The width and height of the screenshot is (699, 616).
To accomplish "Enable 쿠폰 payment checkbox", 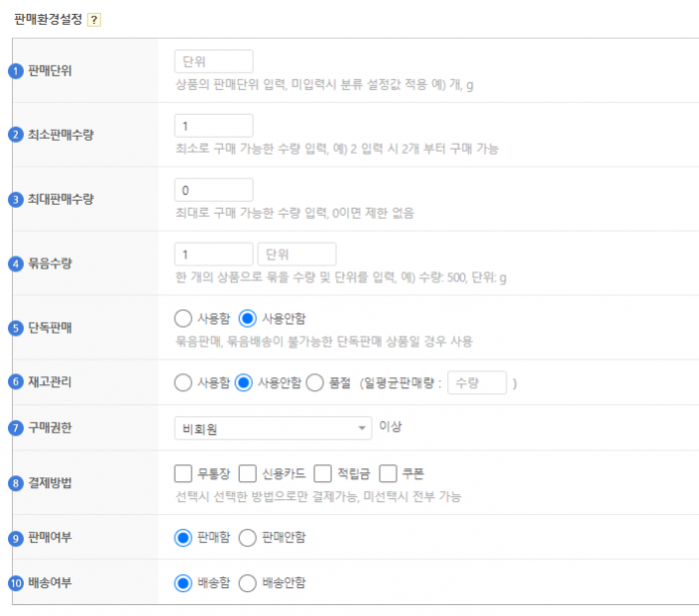I will tap(388, 473).
